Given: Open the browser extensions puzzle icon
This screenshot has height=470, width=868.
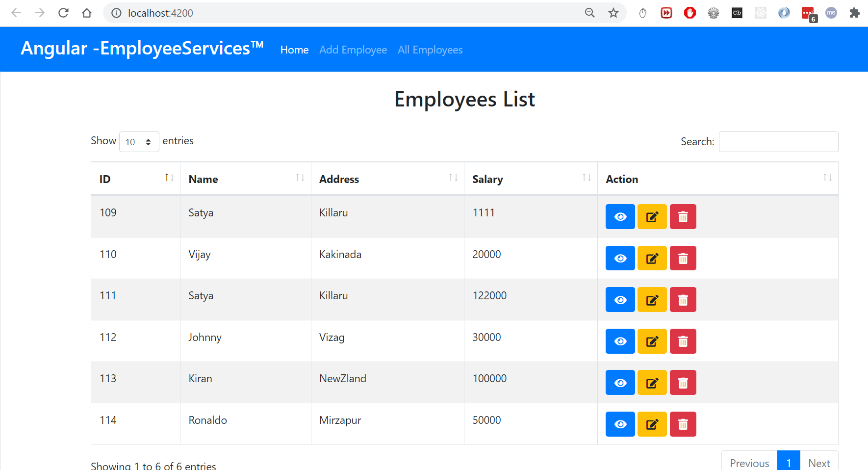Looking at the screenshot, I should click(854, 13).
